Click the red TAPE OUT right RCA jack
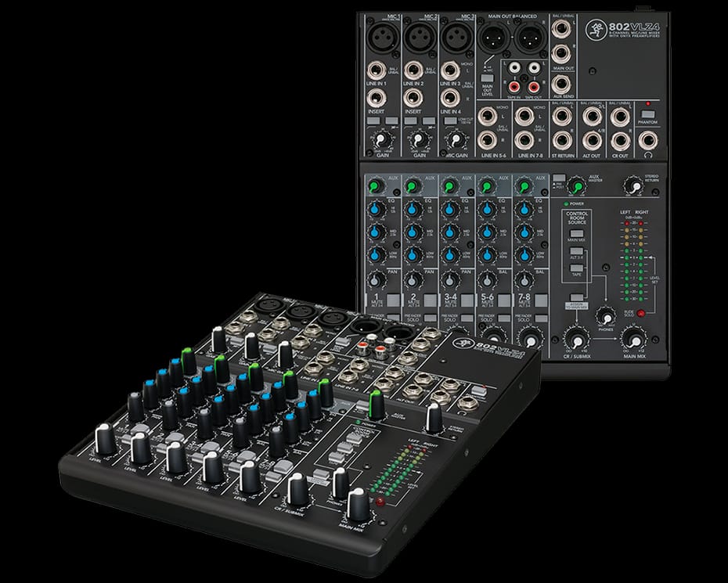728x583 pixels. tap(534, 86)
